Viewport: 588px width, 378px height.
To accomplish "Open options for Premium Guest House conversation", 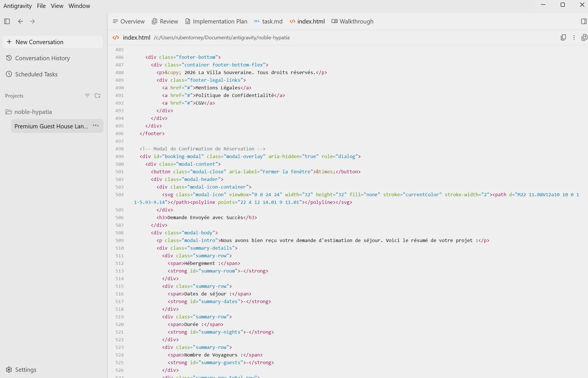I will click(96, 126).
